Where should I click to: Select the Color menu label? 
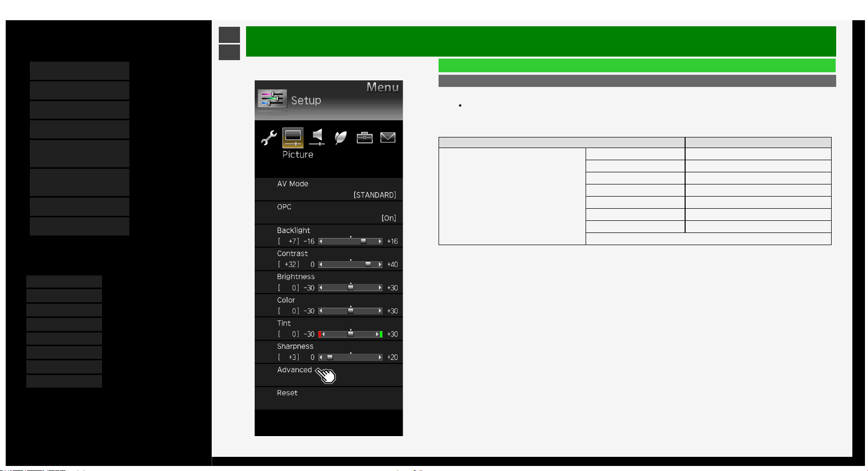point(286,300)
